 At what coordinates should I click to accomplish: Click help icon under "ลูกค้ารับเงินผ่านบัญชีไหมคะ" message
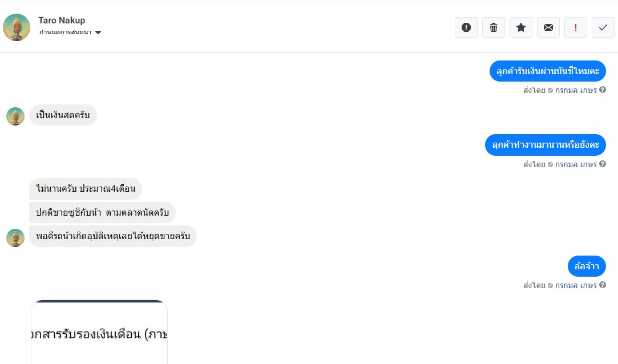pos(603,90)
